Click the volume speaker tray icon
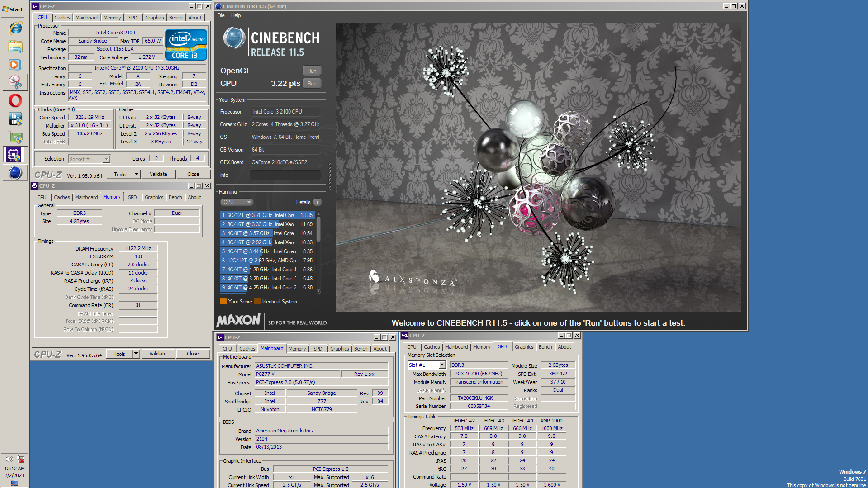Viewport: 868px width, 488px height. click(9, 459)
